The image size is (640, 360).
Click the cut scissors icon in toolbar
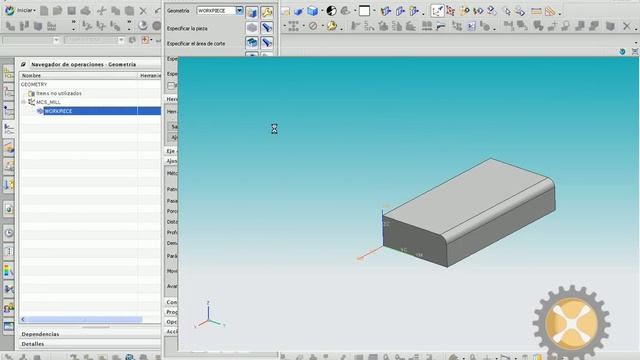tap(101, 11)
